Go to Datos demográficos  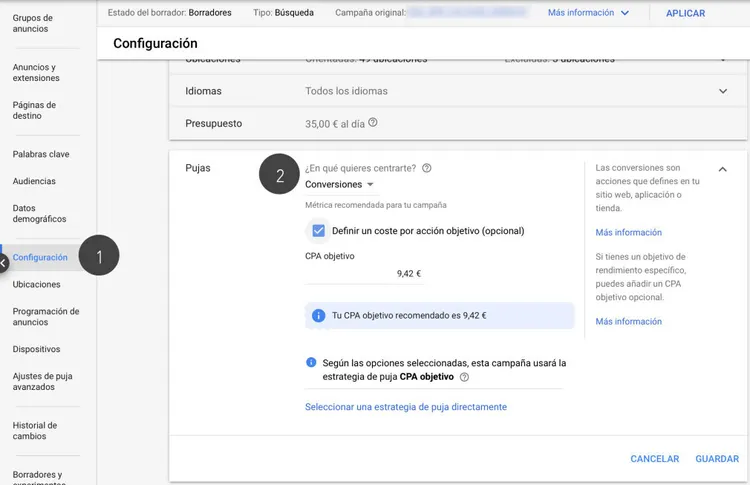39,213
